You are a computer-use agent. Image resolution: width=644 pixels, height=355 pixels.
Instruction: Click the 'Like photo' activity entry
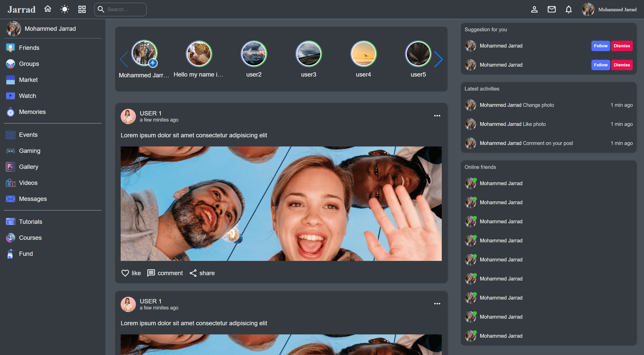(x=549, y=124)
